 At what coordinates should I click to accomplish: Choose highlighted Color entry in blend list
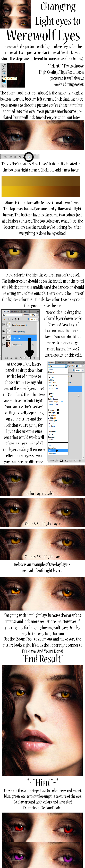pos(58,451)
